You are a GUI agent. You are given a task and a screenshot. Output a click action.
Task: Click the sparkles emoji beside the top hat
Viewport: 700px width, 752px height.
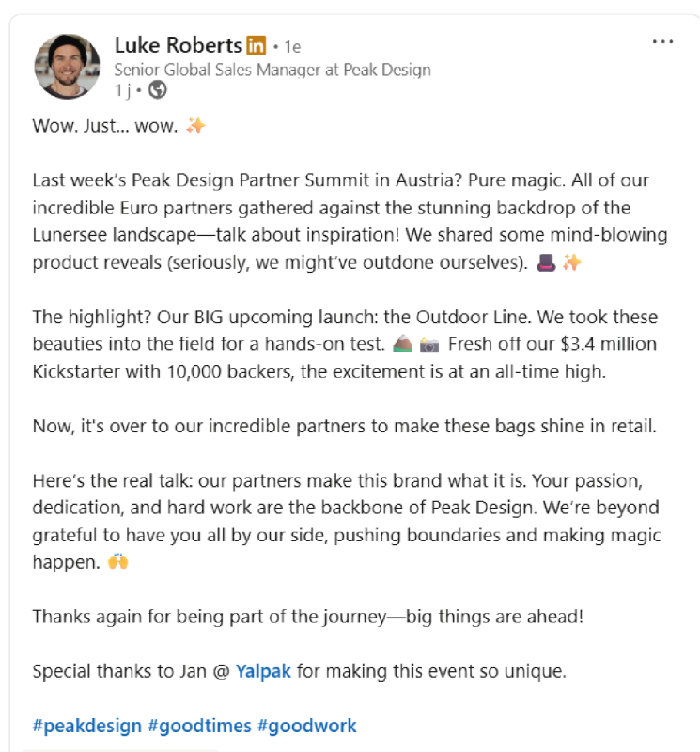[x=571, y=262]
